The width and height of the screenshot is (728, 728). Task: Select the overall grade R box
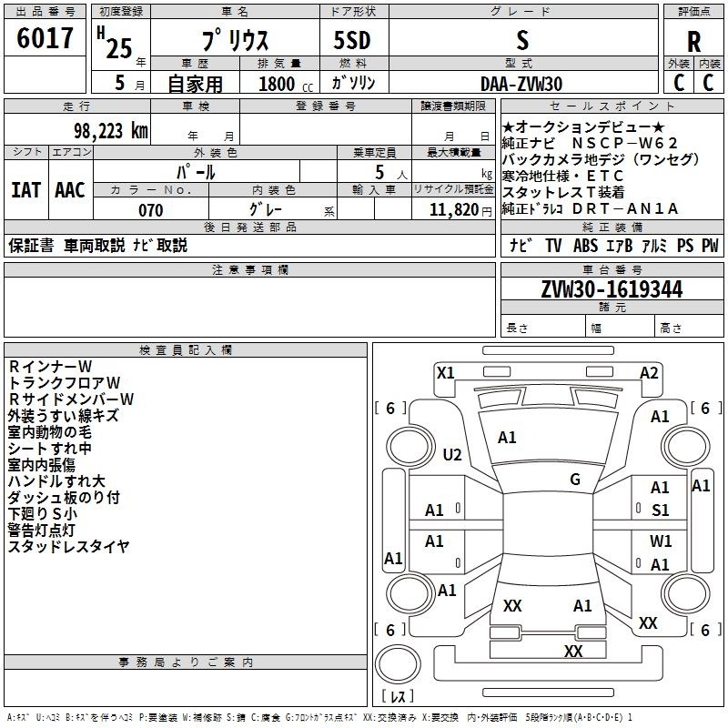[x=693, y=41]
